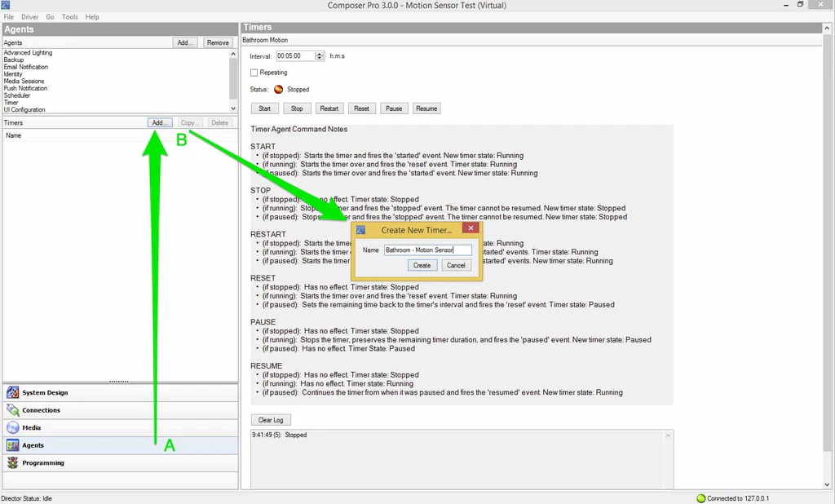Click the timer Name input field
This screenshot has width=835, height=504.
[428, 250]
